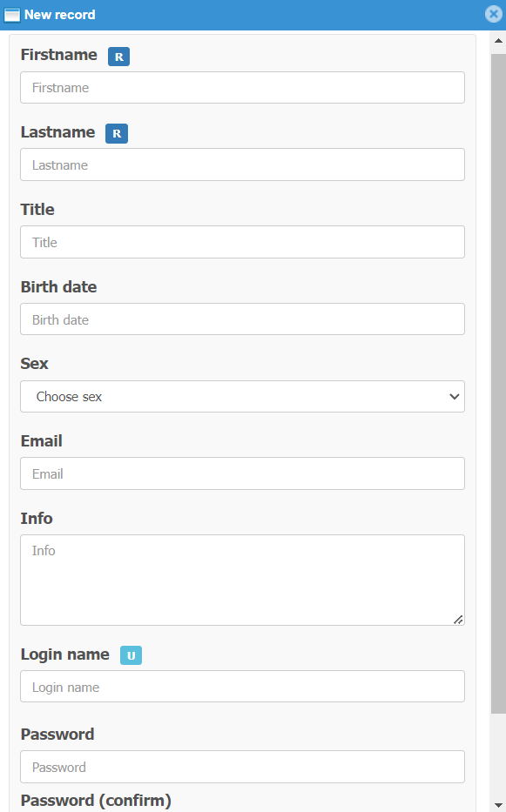Click the Firstname label text

(x=59, y=55)
